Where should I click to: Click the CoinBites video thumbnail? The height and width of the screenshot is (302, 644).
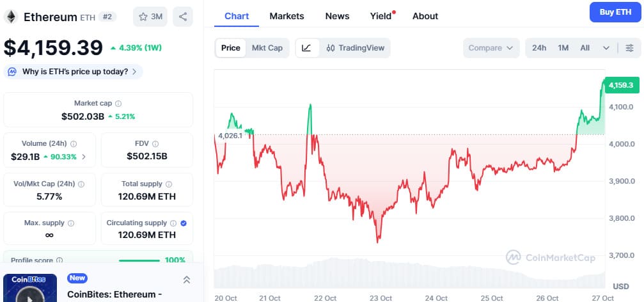click(x=30, y=289)
